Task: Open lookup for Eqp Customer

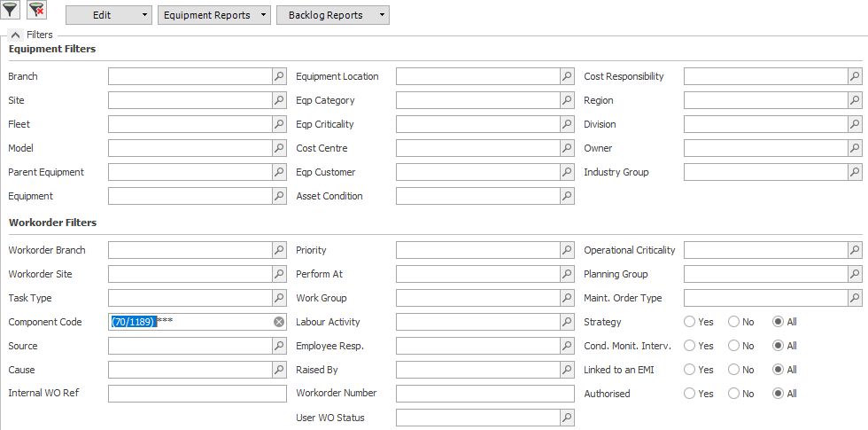Action: click(567, 172)
